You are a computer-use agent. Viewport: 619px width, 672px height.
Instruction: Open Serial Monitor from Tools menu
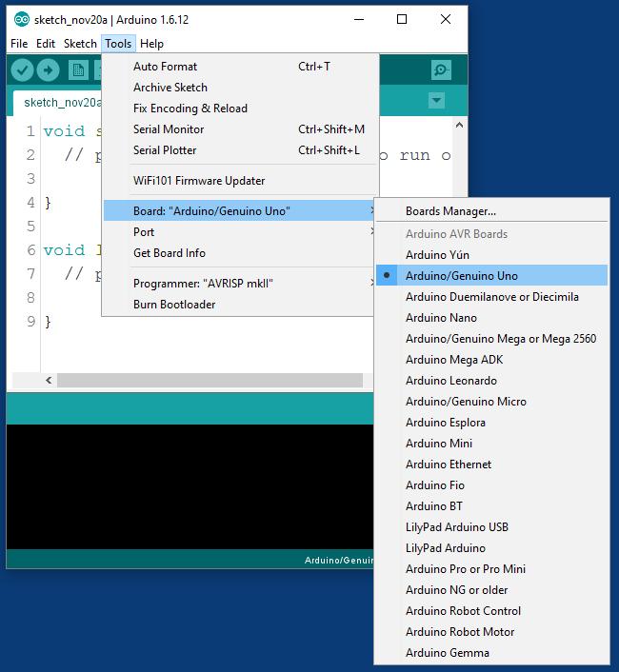click(x=240, y=129)
